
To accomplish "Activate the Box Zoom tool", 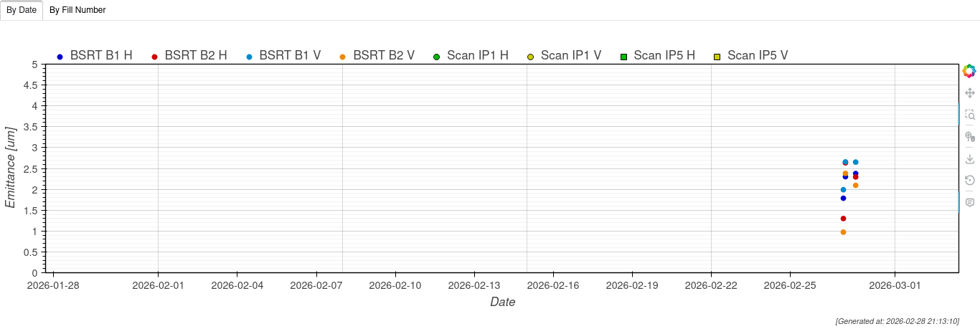I will [969, 115].
